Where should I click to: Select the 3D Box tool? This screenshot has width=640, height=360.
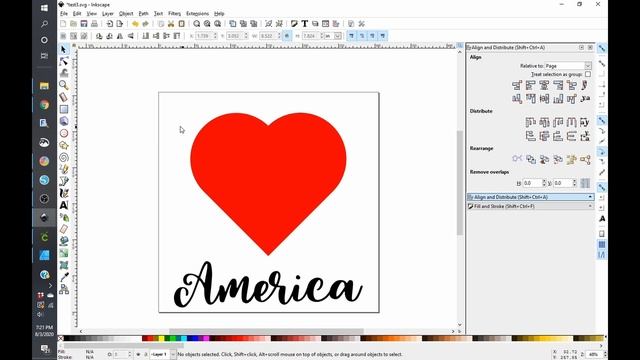(x=64, y=121)
